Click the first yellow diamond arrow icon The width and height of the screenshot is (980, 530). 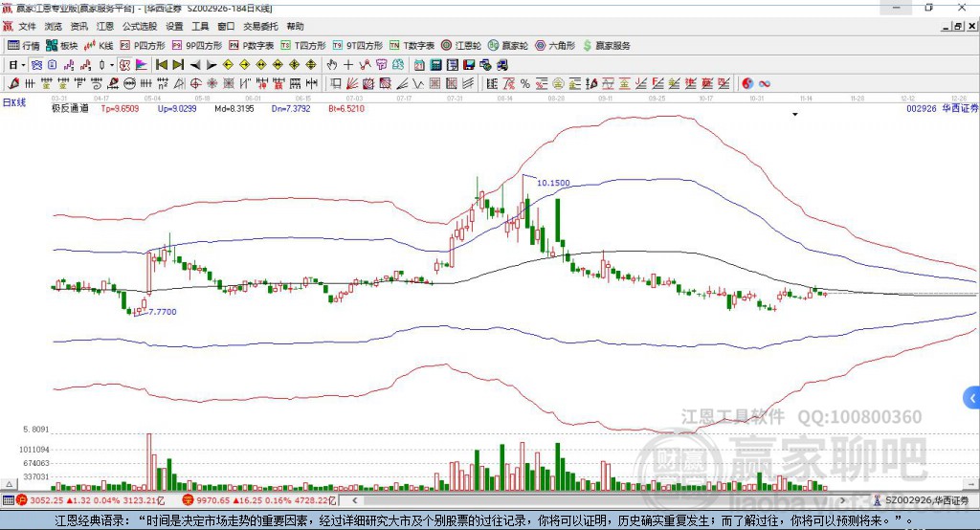tap(228, 64)
